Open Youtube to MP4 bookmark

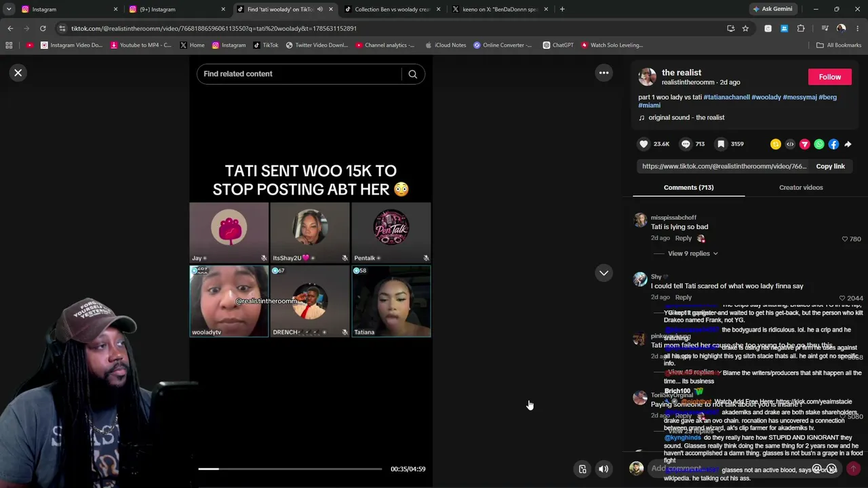click(141, 45)
